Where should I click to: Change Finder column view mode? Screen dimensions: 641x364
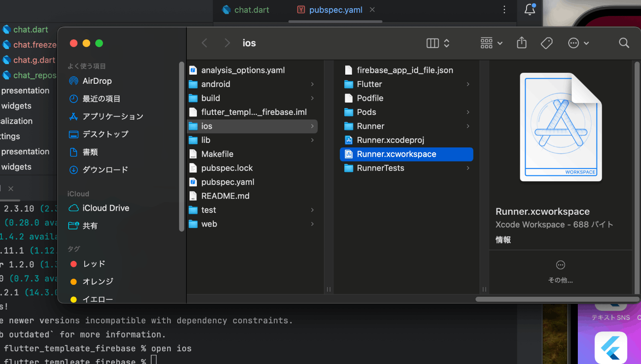click(438, 43)
